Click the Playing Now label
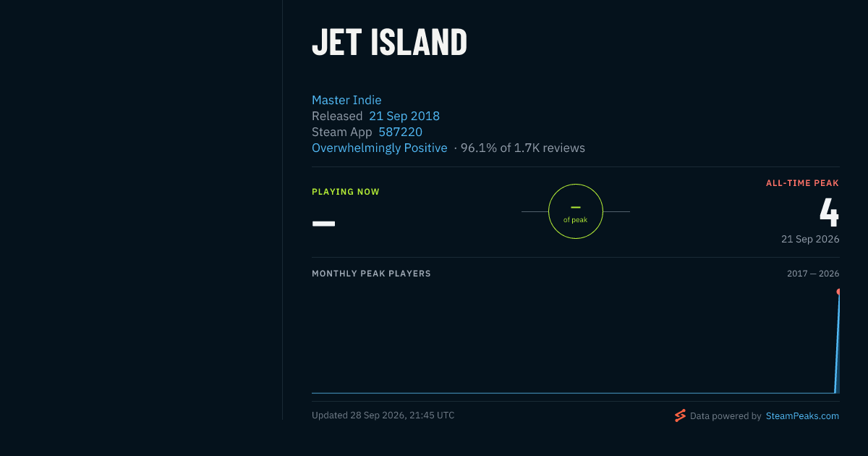868x456 pixels. click(x=346, y=192)
